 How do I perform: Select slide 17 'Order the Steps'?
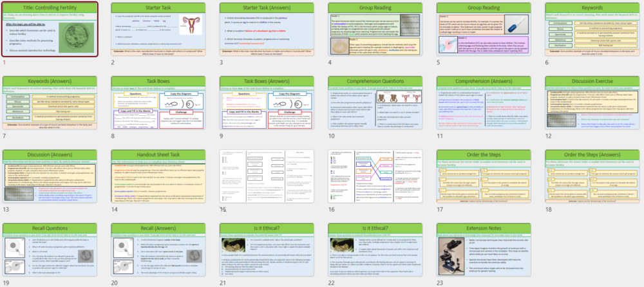point(484,176)
